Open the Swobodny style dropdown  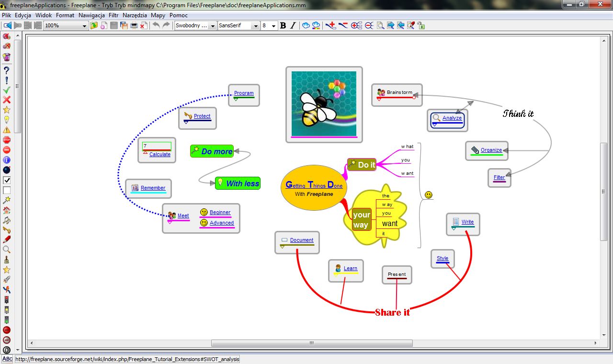click(x=213, y=26)
